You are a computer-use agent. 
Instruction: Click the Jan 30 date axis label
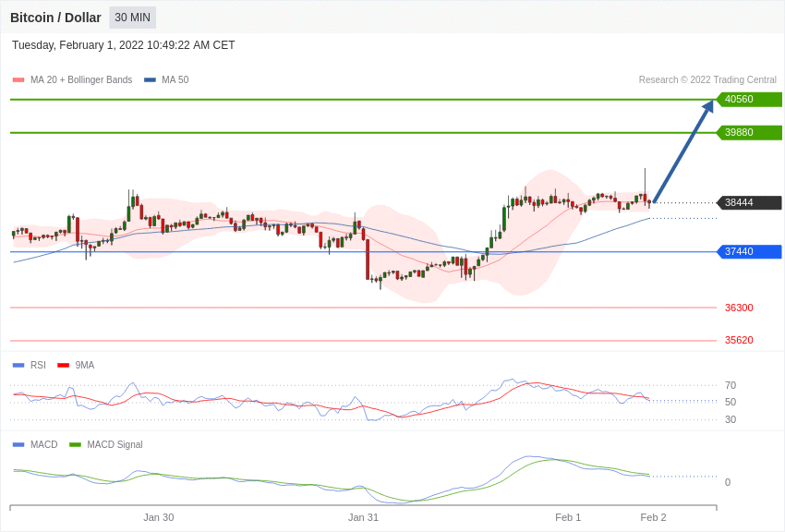pos(159,517)
